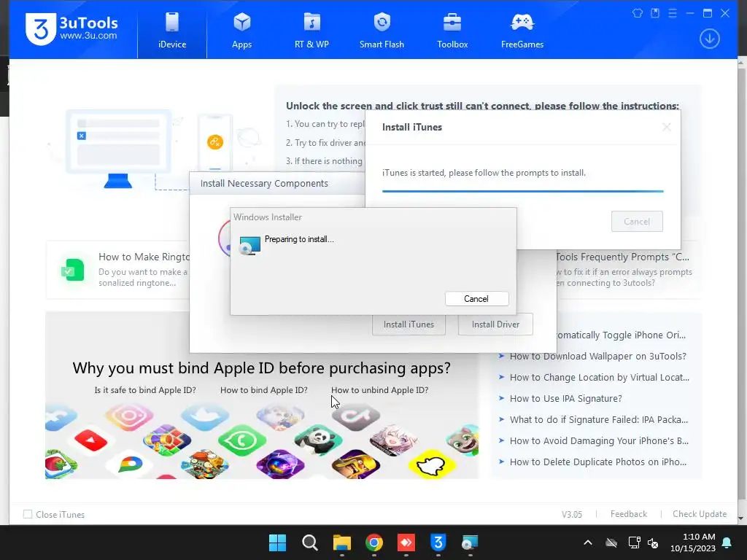Click the Install iTunes button
This screenshot has height=560, width=747.
click(409, 324)
